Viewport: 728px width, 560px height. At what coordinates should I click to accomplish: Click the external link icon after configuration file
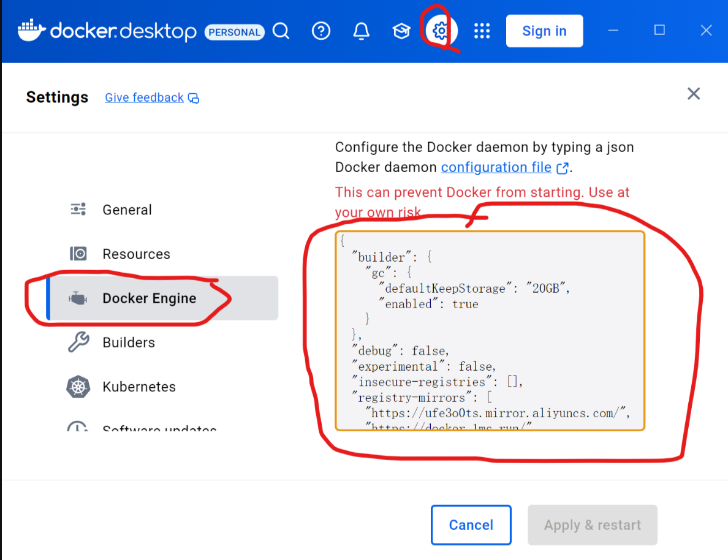click(563, 168)
